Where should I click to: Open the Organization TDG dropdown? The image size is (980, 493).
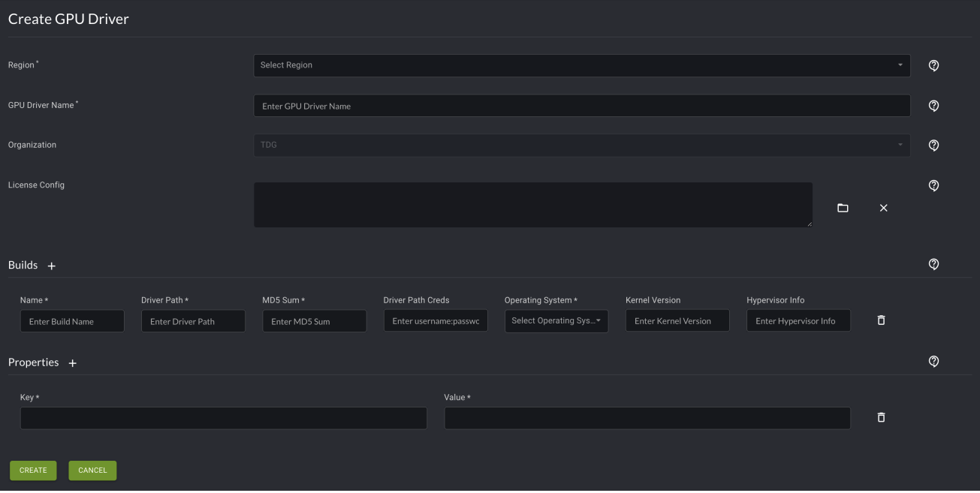(x=581, y=146)
